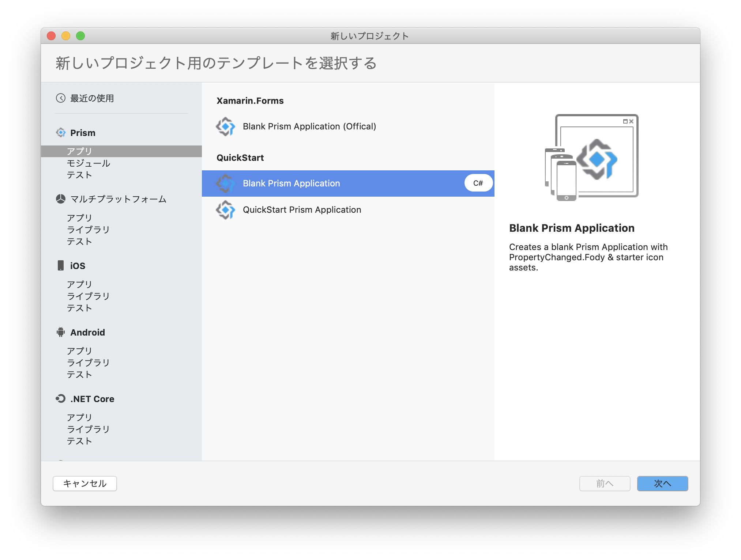Click the Prism section icon in sidebar
This screenshot has width=741, height=560.
click(61, 133)
